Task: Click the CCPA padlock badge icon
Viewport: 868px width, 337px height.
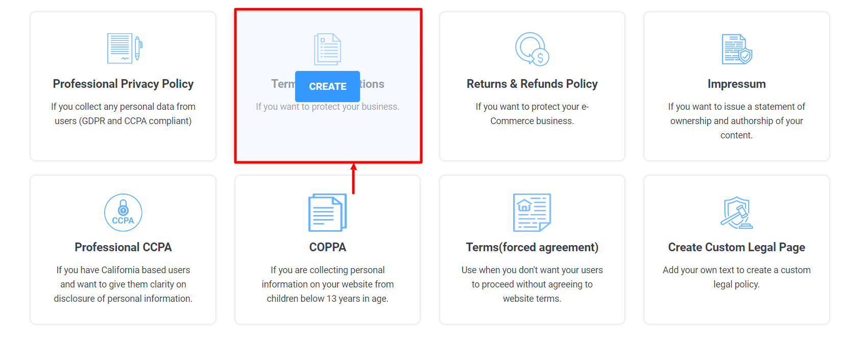Action: (123, 212)
